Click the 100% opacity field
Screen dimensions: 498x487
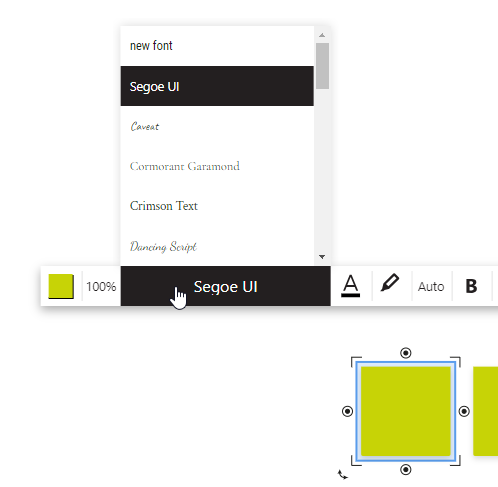[x=101, y=286]
